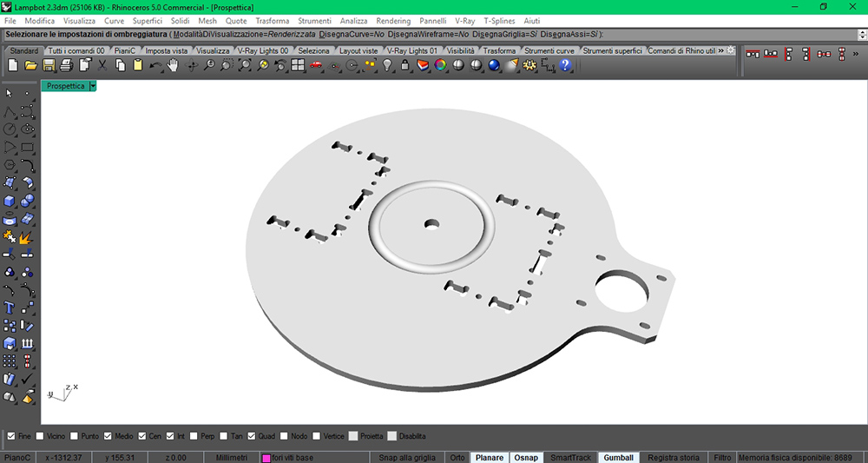
Task: Open the V-Ray menu
Action: point(465,21)
